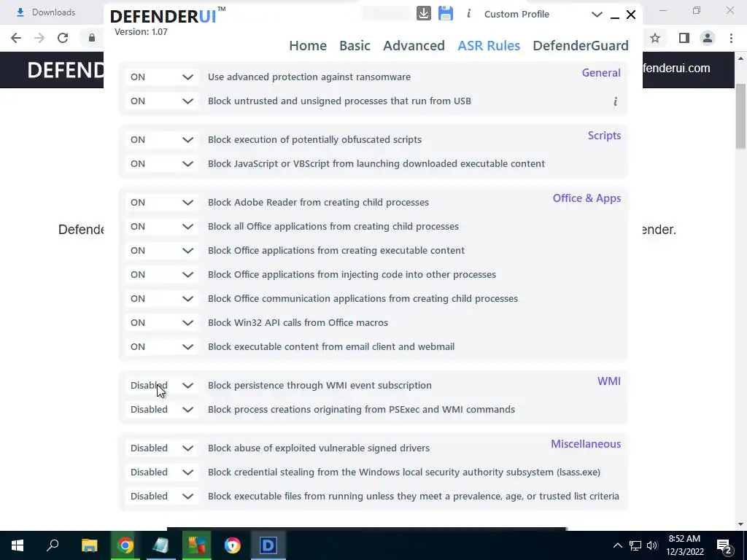This screenshot has height=560, width=747.
Task: Open the DefenderUI taskbar icon
Action: point(268,545)
